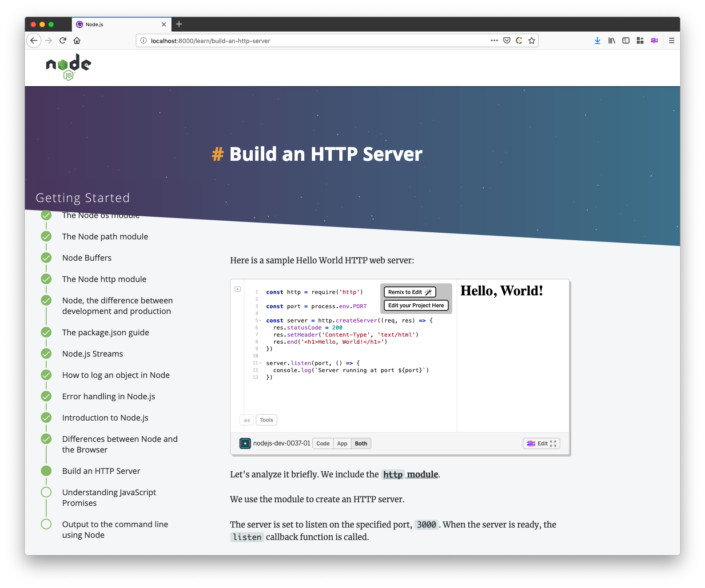The image size is (705, 588).
Task: Click checkmark beside The package.json guide
Action: [46, 332]
